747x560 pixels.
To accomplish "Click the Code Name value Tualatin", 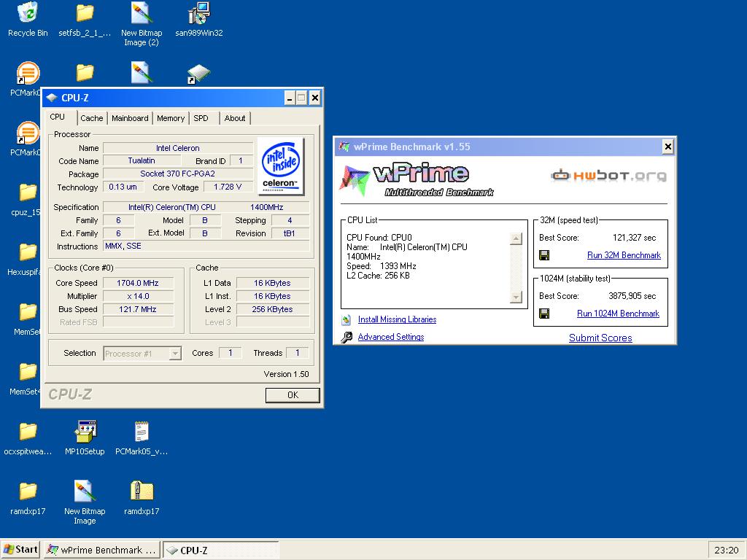I will [x=142, y=161].
